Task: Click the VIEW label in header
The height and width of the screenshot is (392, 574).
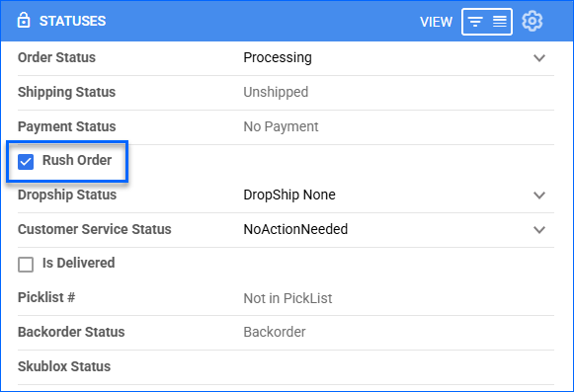Action: pos(436,22)
